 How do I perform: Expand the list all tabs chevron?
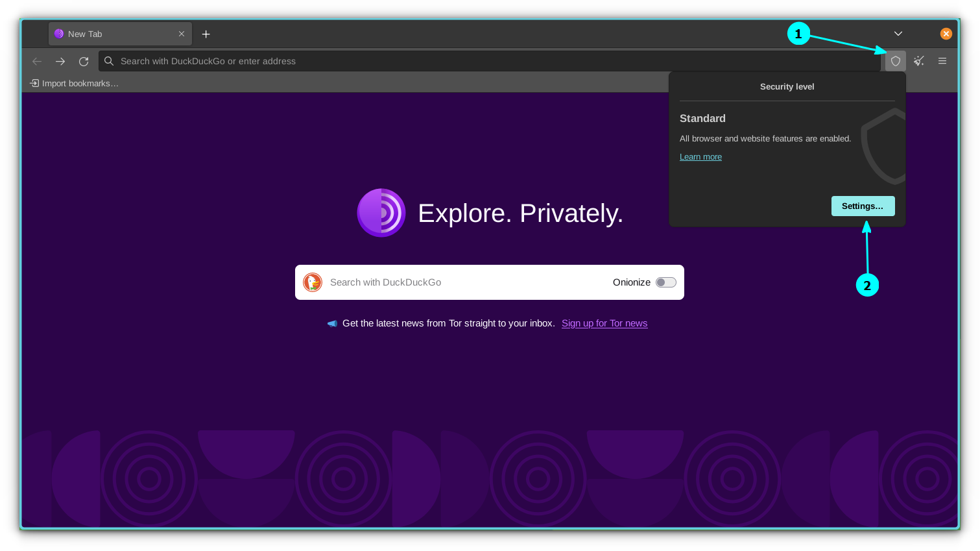(898, 34)
